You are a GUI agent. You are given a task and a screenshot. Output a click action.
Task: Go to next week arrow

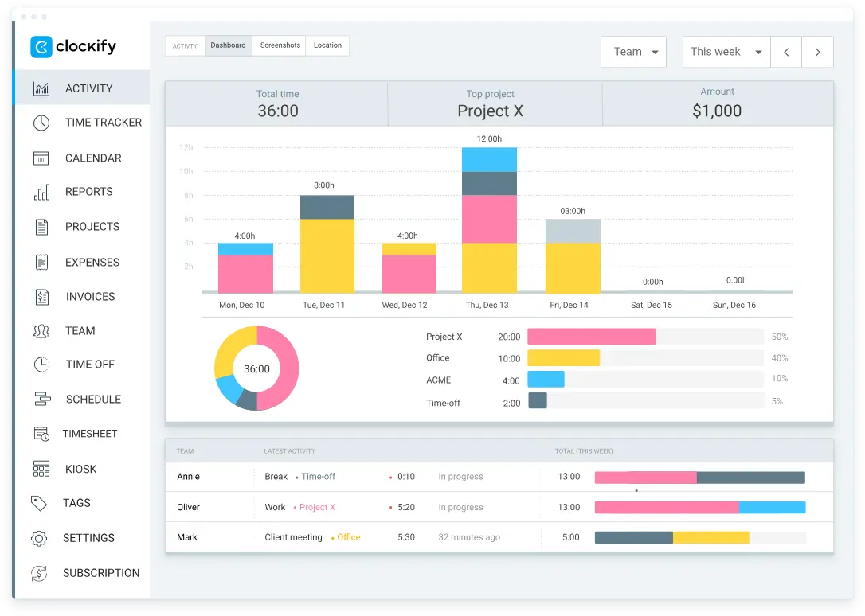click(x=817, y=52)
